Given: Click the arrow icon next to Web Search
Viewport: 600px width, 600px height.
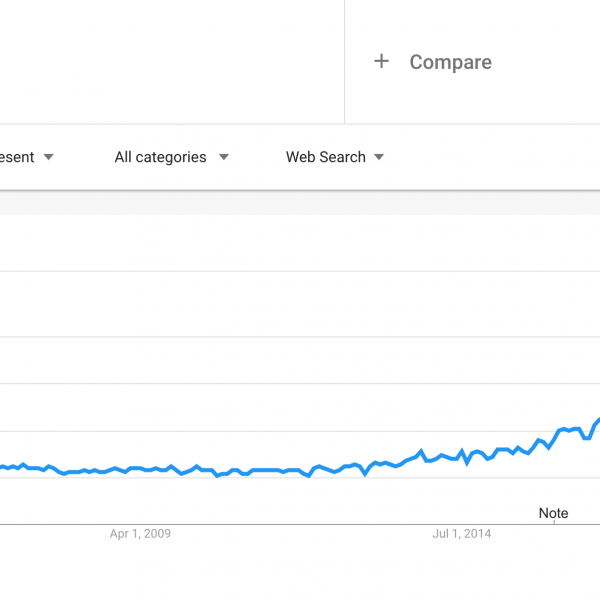Looking at the screenshot, I should [x=379, y=157].
